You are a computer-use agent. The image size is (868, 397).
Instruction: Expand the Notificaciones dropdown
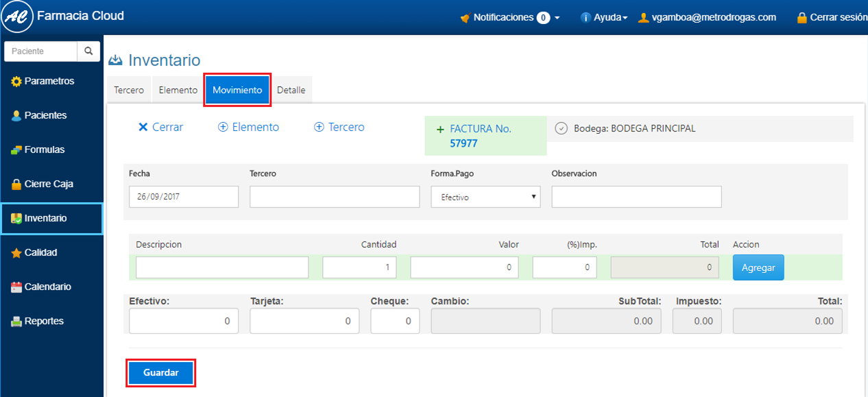[510, 18]
